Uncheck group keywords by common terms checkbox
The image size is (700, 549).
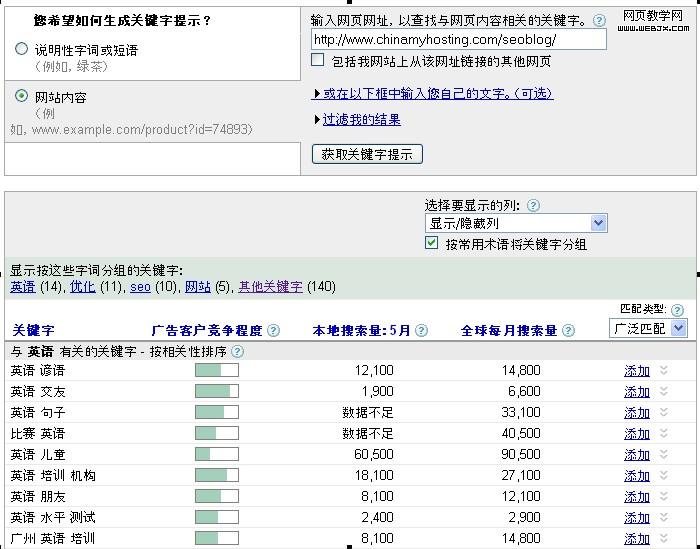(432, 243)
